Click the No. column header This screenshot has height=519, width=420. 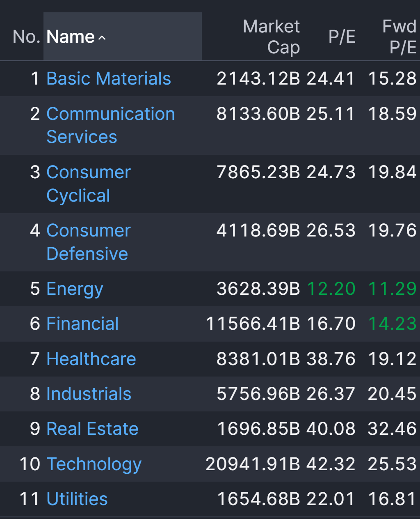(26, 37)
